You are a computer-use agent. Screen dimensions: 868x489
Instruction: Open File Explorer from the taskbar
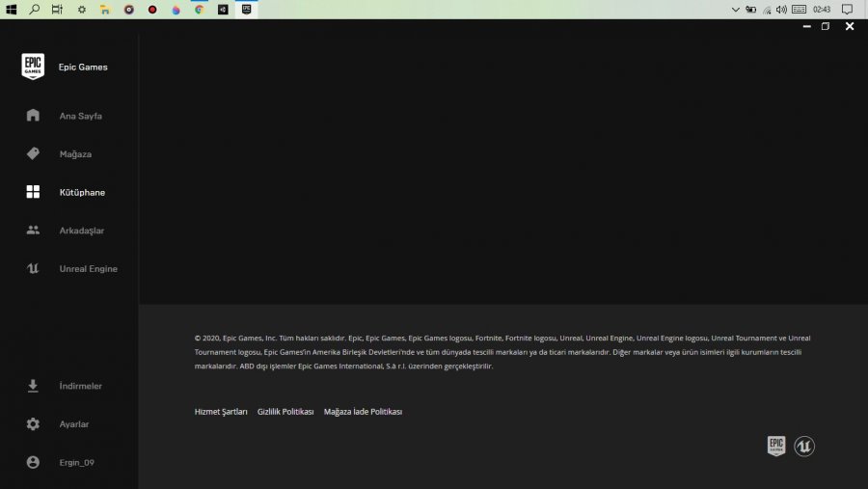point(104,10)
